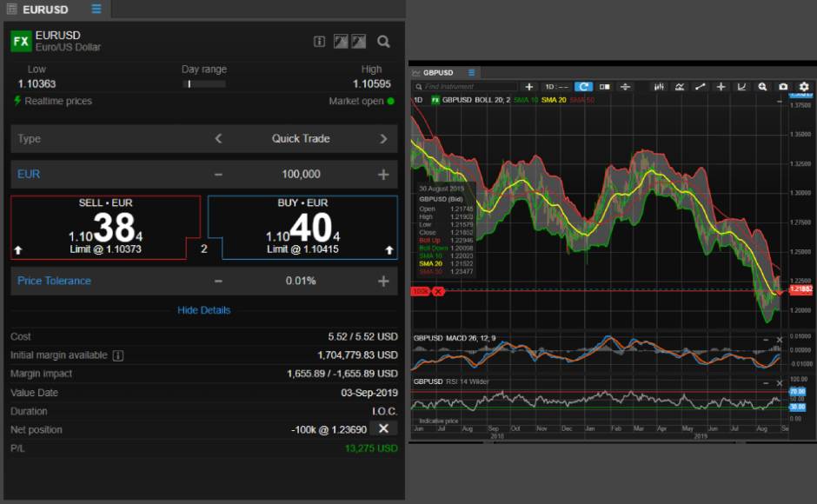Switch to next order type with right chevron
This screenshot has width=817, height=504.
click(x=383, y=139)
